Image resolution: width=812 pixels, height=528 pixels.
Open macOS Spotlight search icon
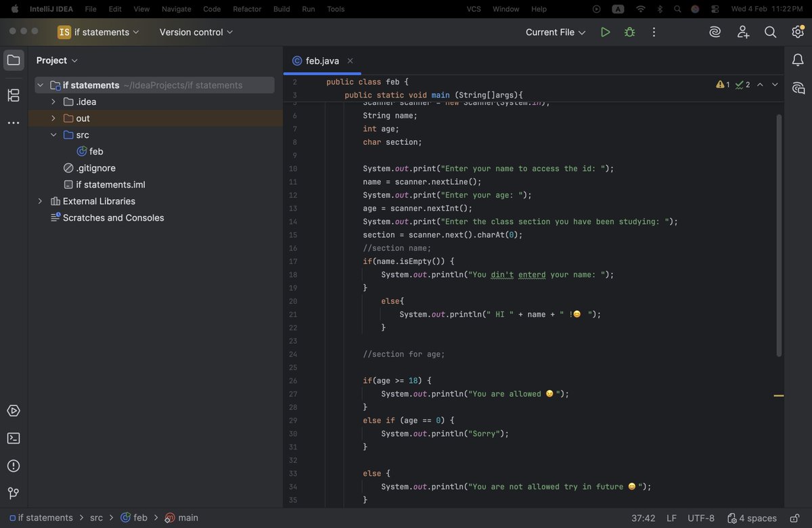point(677,9)
